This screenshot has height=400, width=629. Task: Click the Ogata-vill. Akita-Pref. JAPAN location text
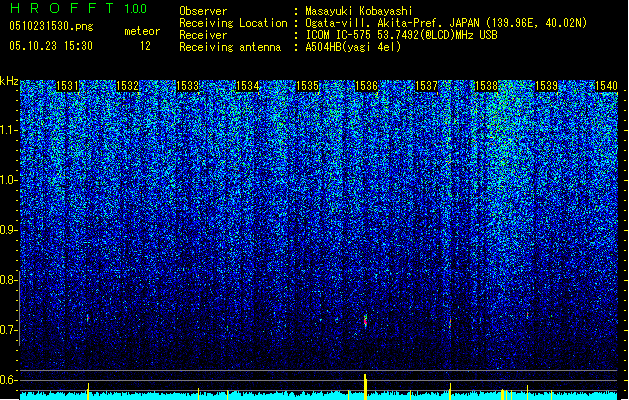coord(446,23)
